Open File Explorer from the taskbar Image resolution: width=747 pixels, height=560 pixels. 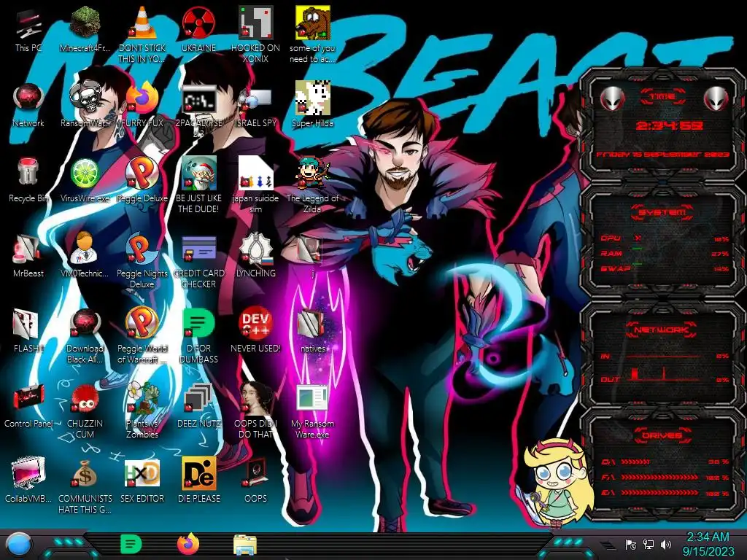245,545
